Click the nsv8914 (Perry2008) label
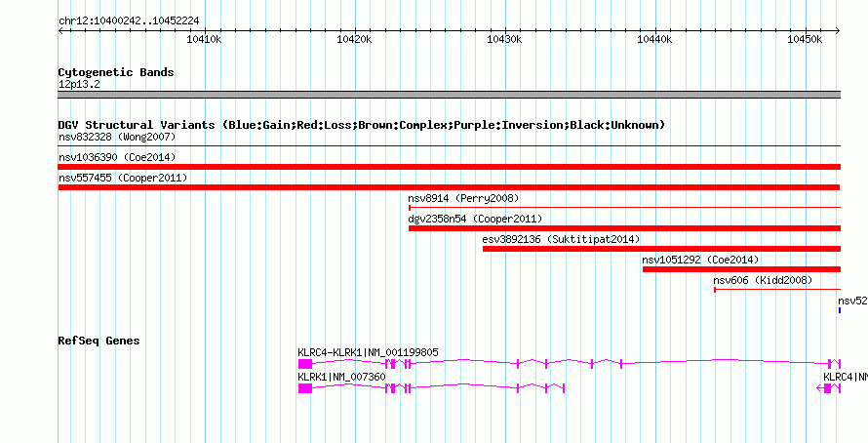 pyautogui.click(x=463, y=198)
